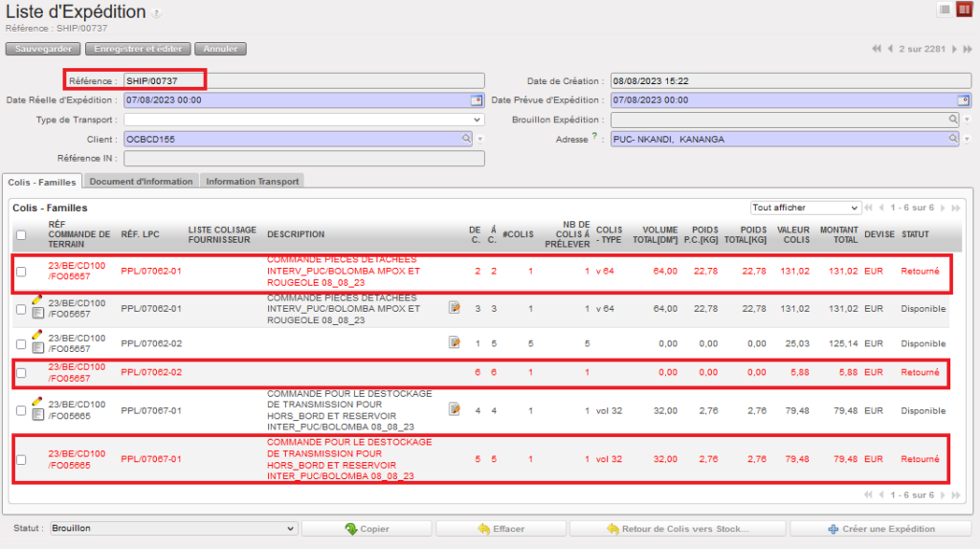Image resolution: width=980 pixels, height=549 pixels.
Task: Jump to first record arrow
Action: 877,49
